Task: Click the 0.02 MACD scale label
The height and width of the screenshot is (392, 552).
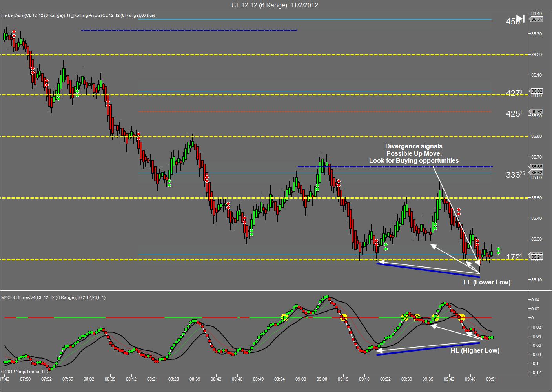Action: 535,309
